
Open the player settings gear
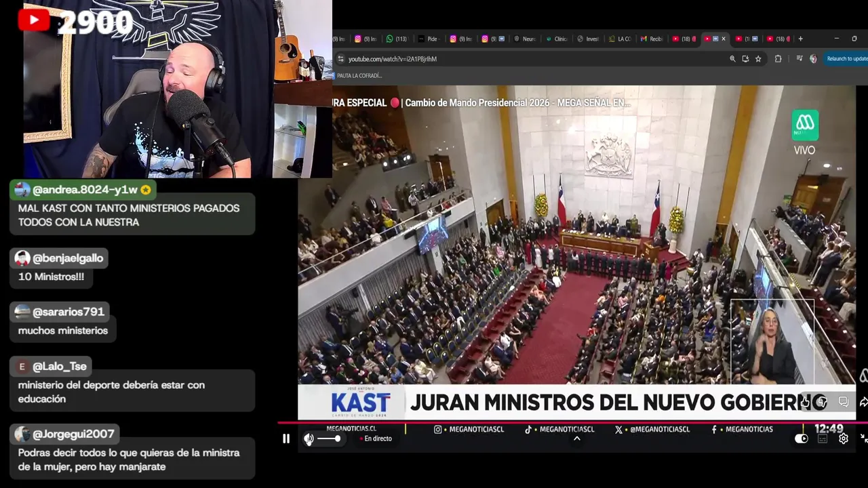pos(844,439)
